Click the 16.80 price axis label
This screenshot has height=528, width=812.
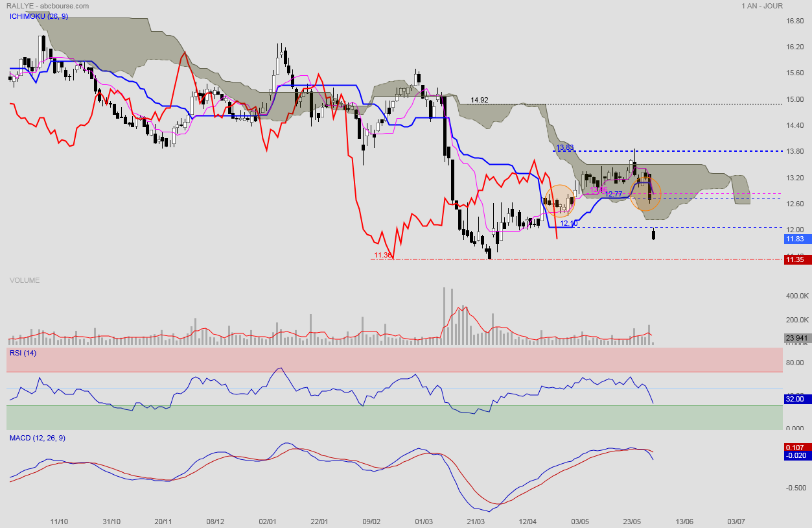[x=795, y=21]
